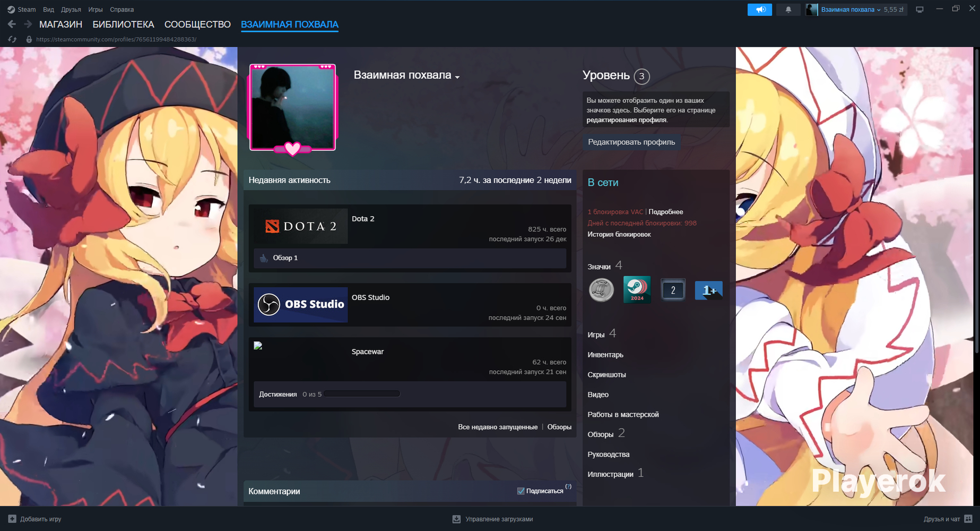Viewport: 980px width, 531px height.
Task: Select the ВЗАИМНАЯ ПОХВАЛА tab
Action: [x=290, y=24]
